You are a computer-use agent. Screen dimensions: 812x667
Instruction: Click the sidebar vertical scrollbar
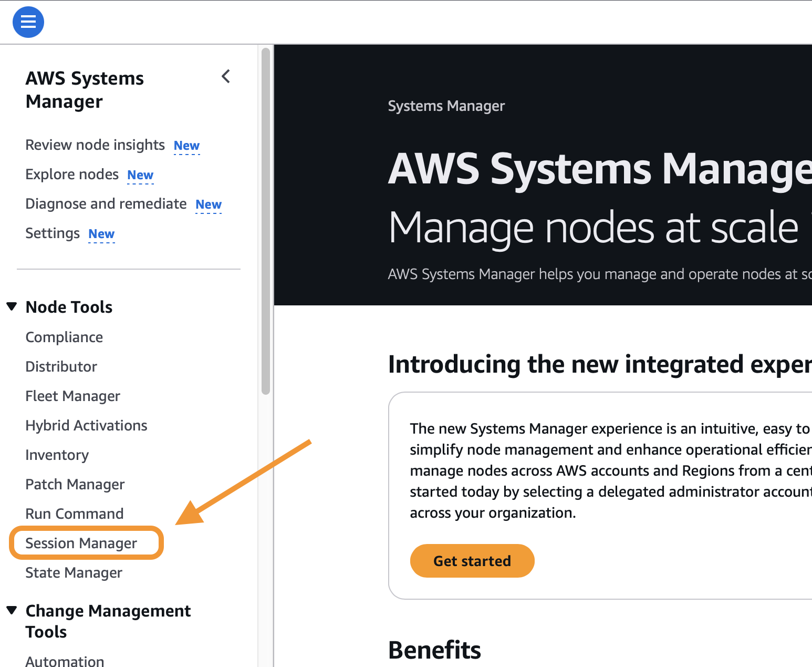266,221
